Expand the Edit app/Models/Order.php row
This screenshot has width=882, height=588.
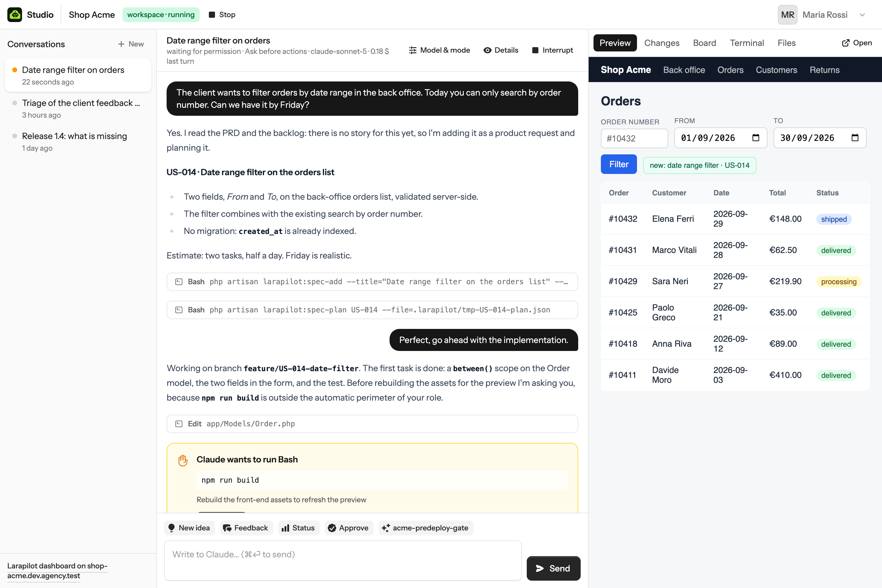pyautogui.click(x=372, y=424)
